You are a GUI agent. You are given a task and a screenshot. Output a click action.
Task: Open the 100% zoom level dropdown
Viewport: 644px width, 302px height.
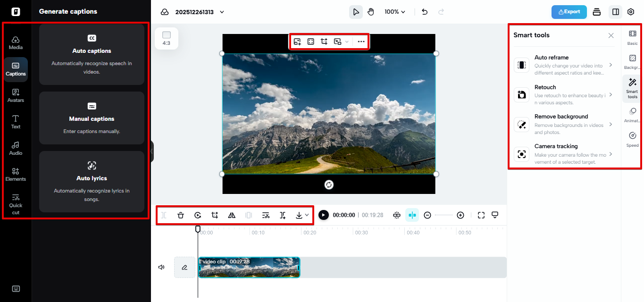[x=394, y=11]
